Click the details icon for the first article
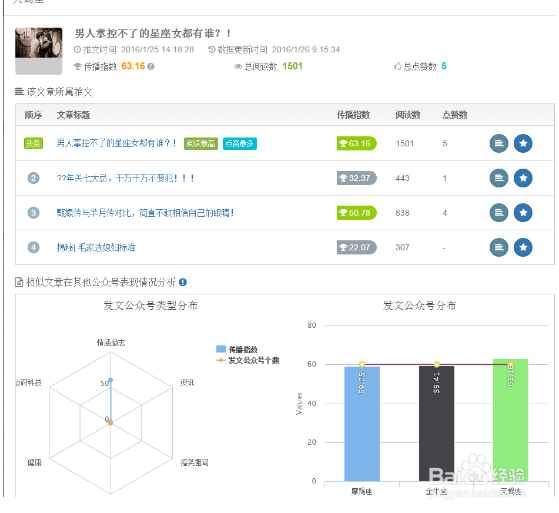 [x=499, y=143]
